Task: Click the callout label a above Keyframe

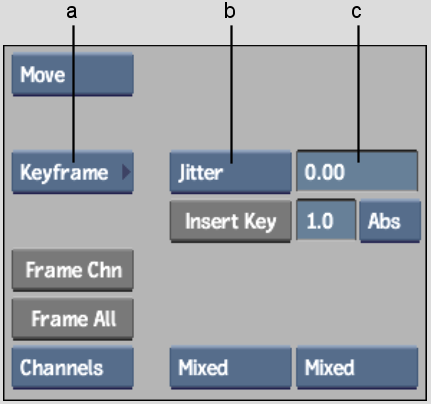Action: pos(72,12)
